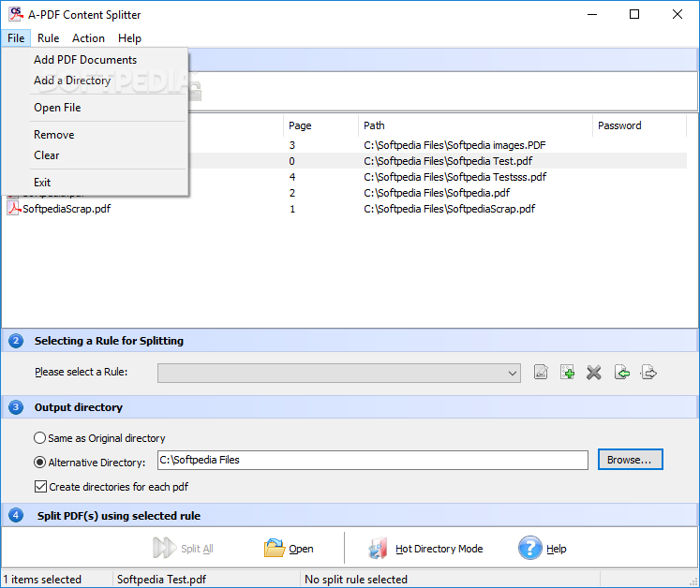
Task: Maximize the A-PDF Content Splitter window
Action: (633, 14)
